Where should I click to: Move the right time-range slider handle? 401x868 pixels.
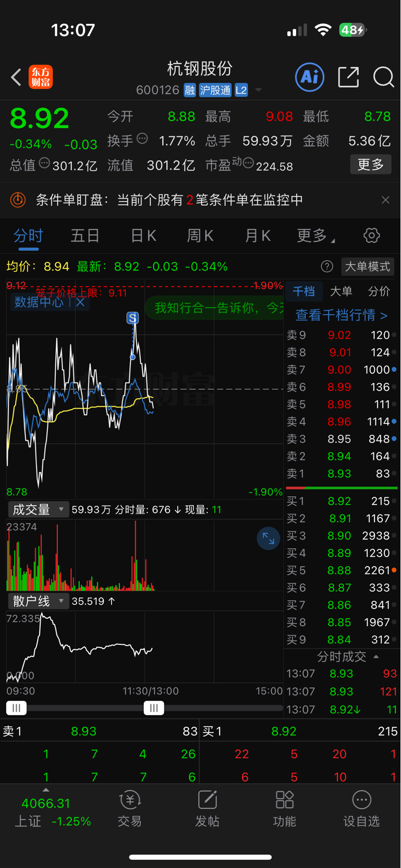154,708
